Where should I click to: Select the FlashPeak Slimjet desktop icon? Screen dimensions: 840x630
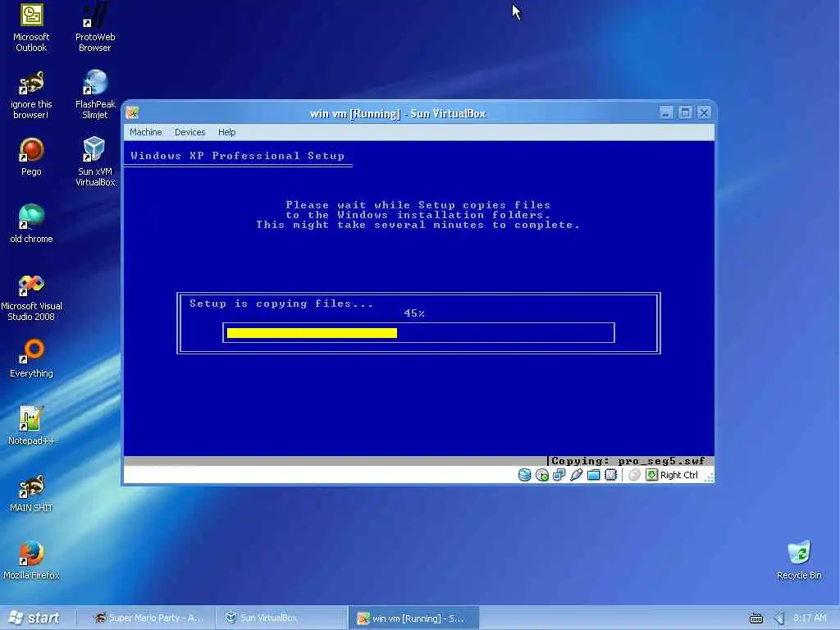point(95,95)
